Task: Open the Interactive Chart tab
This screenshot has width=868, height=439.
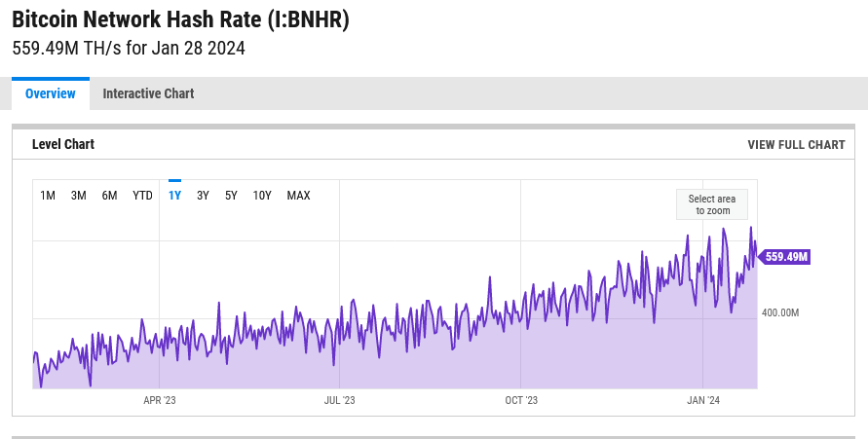Action: tap(148, 94)
